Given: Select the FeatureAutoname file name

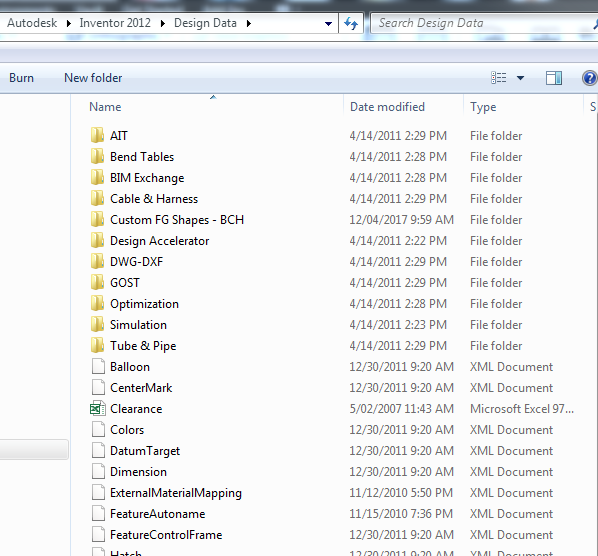Looking at the screenshot, I should (158, 513).
